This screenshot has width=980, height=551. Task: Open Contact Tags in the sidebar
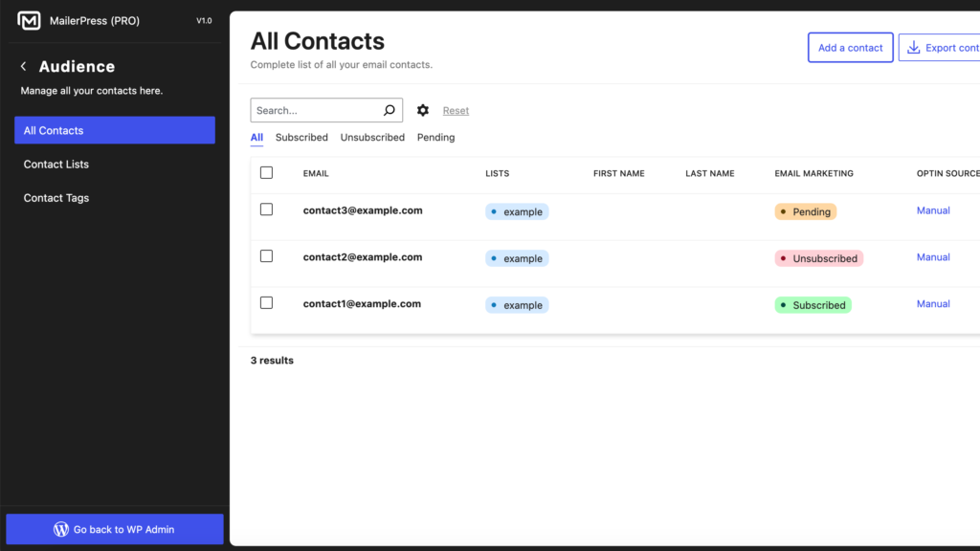click(55, 197)
